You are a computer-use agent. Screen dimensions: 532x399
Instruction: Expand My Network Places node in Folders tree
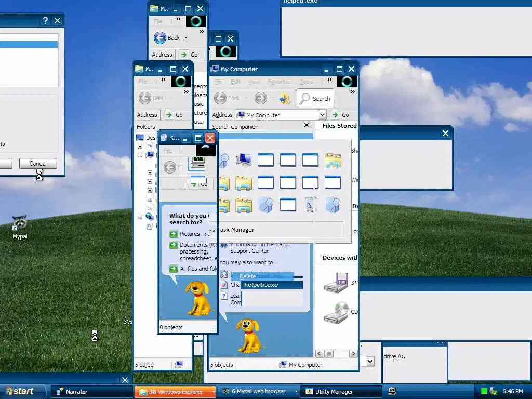coord(140,217)
